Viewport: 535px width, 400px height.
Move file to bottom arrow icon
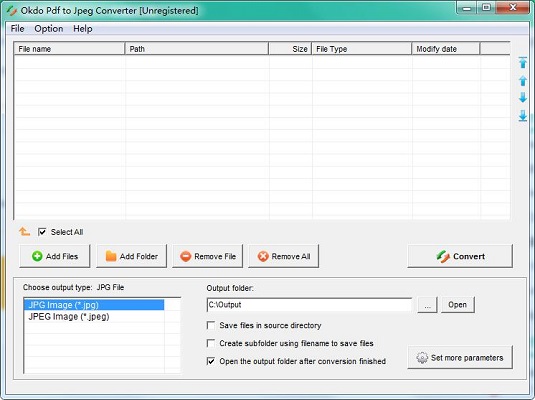(523, 116)
